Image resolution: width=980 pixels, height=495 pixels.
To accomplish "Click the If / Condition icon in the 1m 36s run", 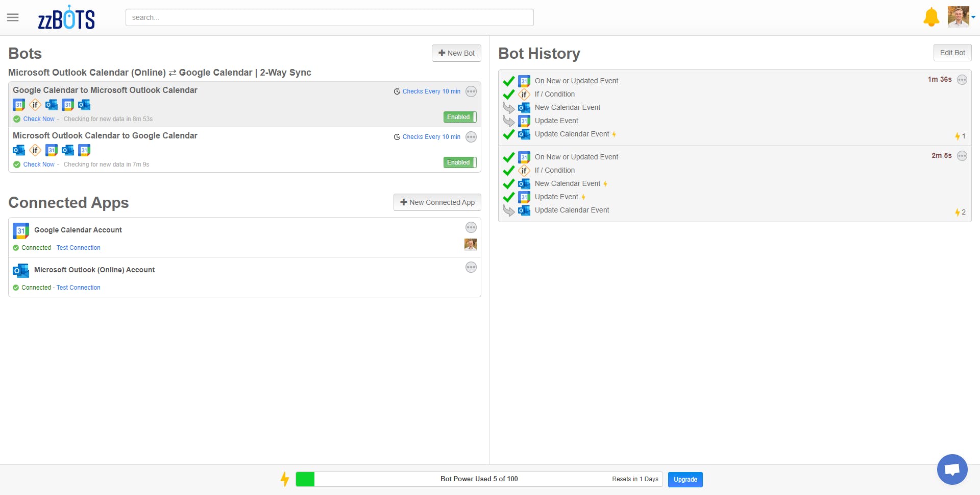I will pos(524,95).
